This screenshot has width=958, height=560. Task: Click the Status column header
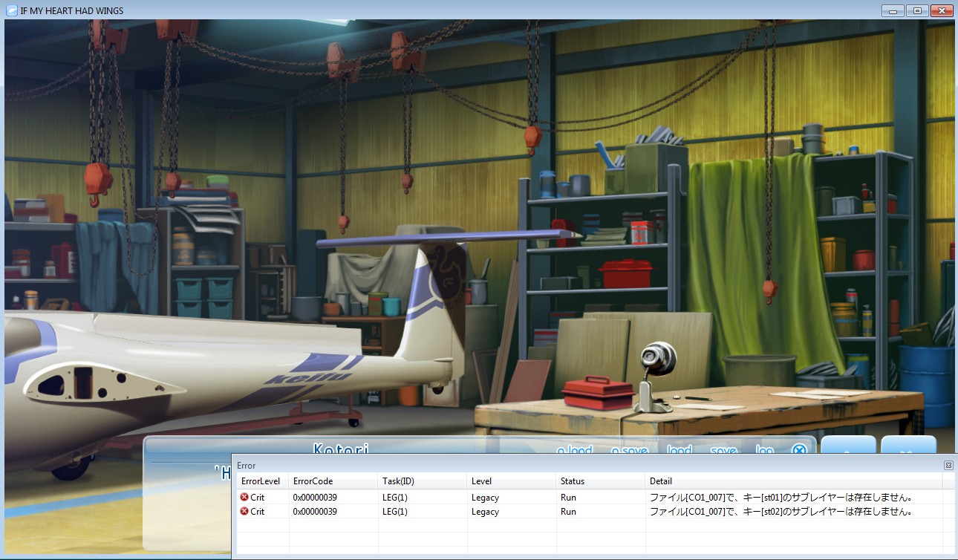(x=572, y=481)
